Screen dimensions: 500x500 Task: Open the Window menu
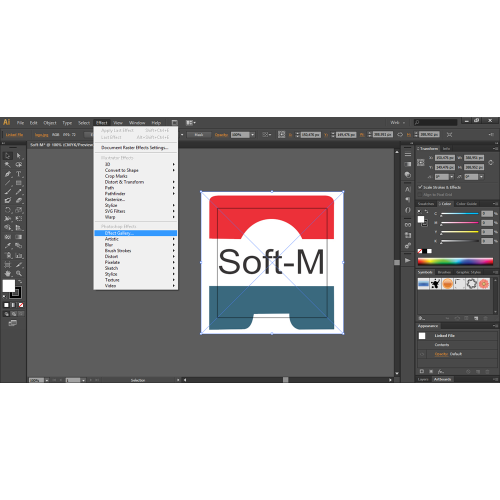coord(137,123)
